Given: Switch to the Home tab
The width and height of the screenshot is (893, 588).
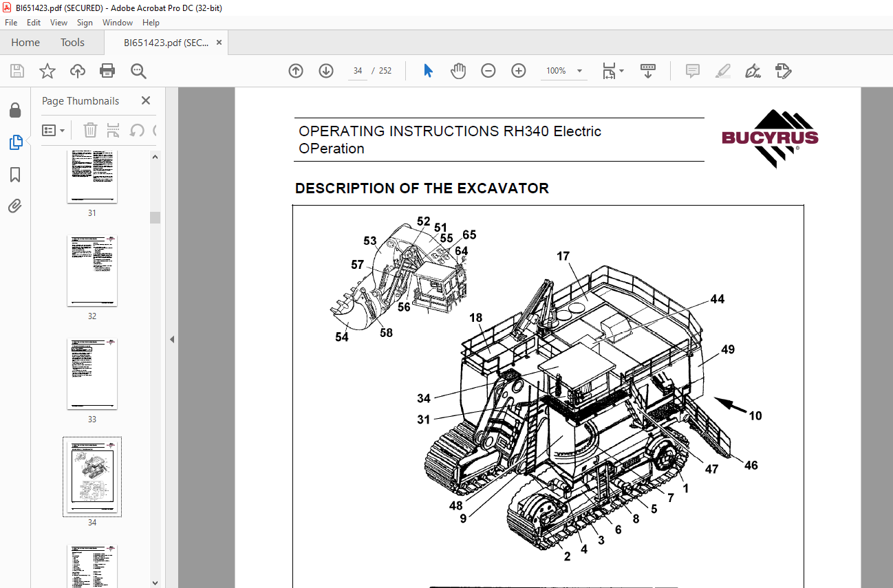Looking at the screenshot, I should click(x=25, y=43).
